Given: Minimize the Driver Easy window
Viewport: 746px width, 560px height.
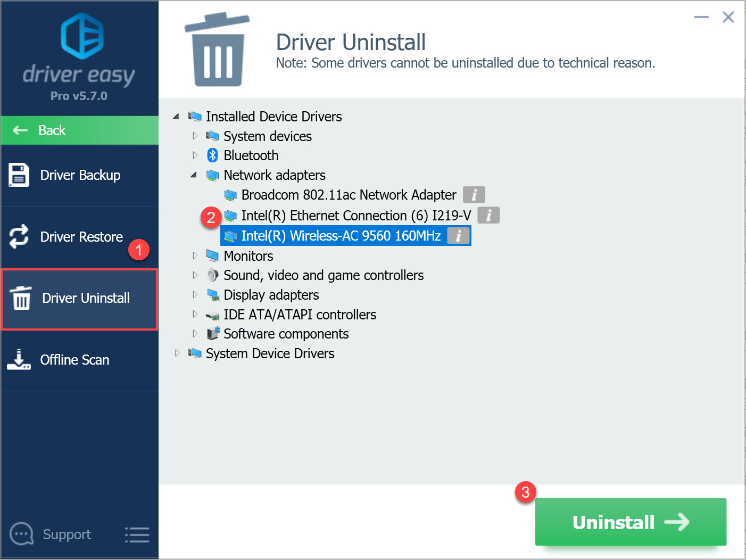Looking at the screenshot, I should (x=701, y=17).
